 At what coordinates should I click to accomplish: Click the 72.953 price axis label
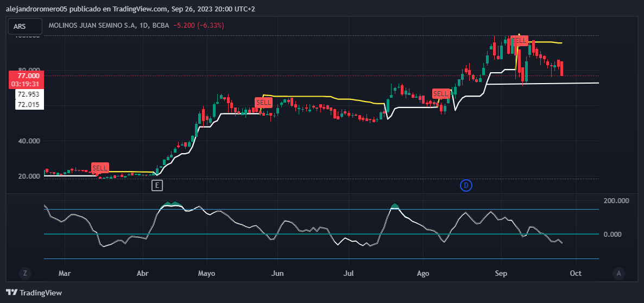pyautogui.click(x=28, y=94)
